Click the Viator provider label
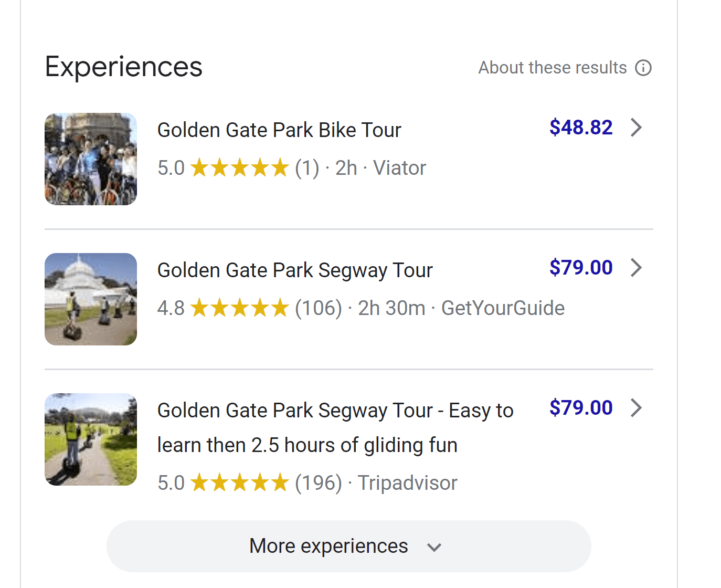Viewport: 721px width, 588px height. pos(399,168)
